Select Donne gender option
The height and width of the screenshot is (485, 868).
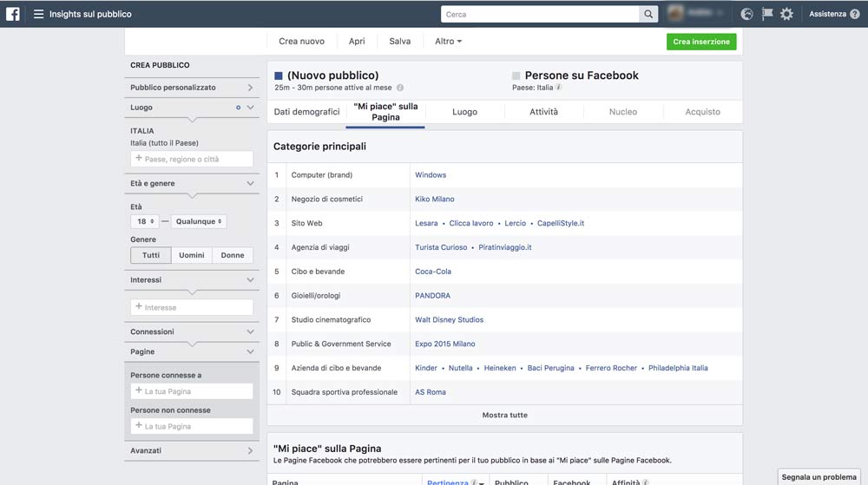pos(233,255)
